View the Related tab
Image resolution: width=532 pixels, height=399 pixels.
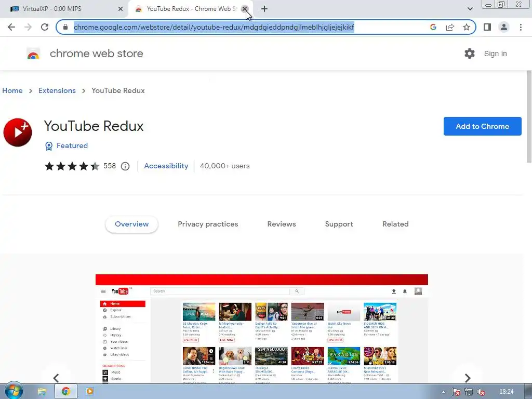point(395,224)
